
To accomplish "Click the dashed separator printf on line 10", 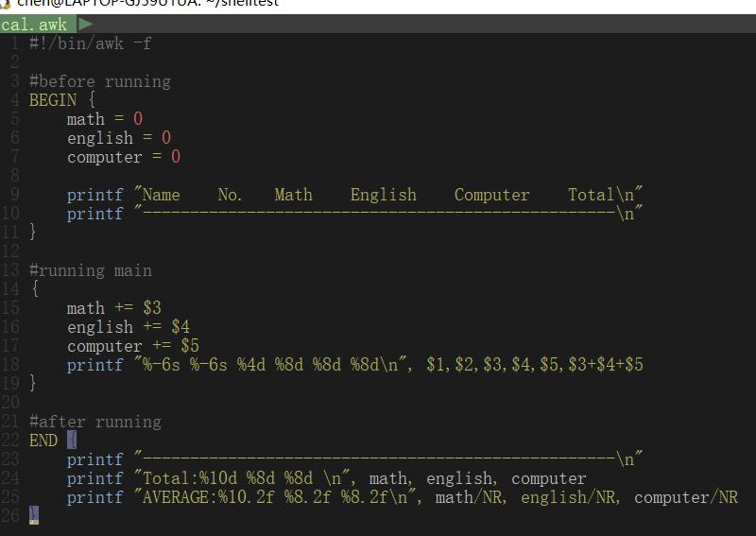I will (x=354, y=214).
